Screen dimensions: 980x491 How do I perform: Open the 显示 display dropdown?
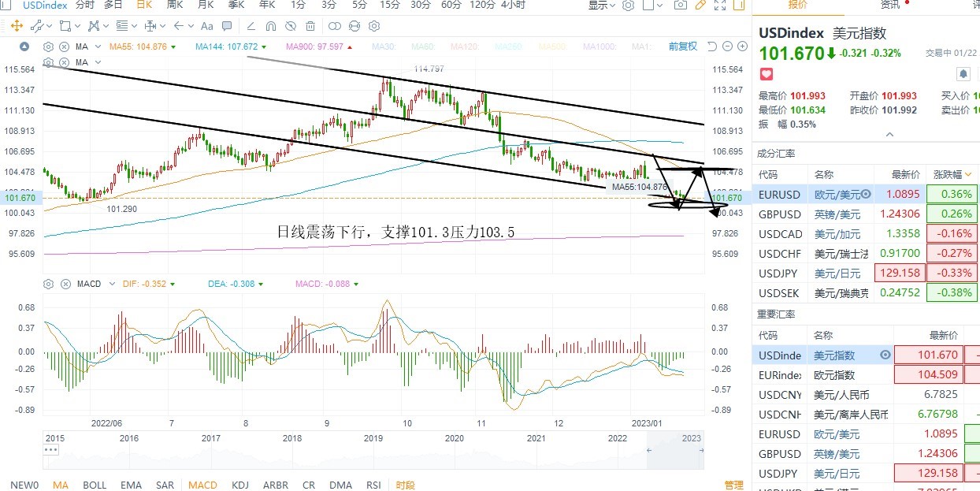601,6
